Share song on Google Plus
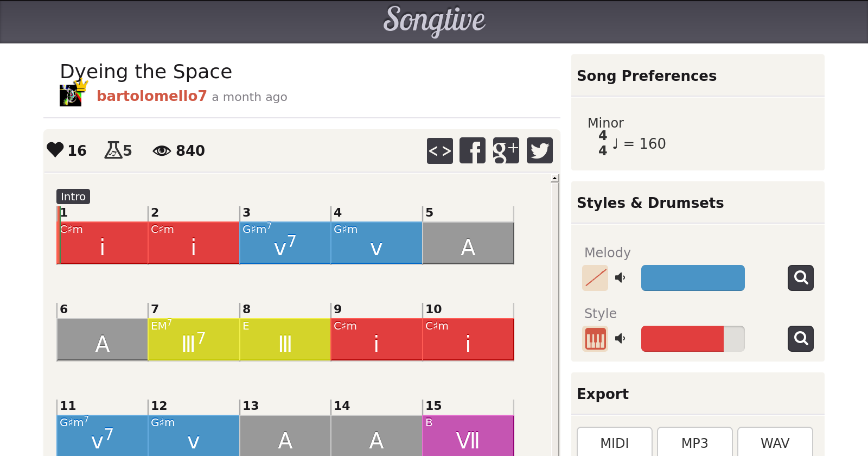The width and height of the screenshot is (868, 456). 506,151
